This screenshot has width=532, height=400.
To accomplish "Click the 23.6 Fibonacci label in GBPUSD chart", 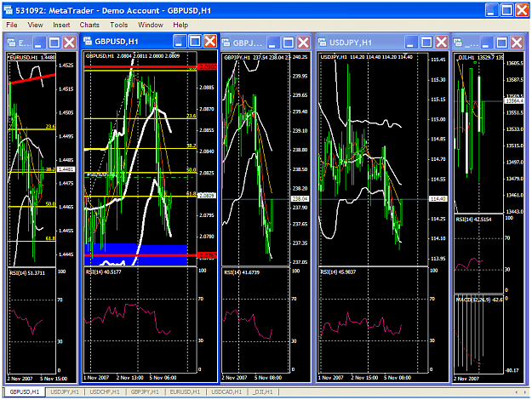I will [192, 116].
